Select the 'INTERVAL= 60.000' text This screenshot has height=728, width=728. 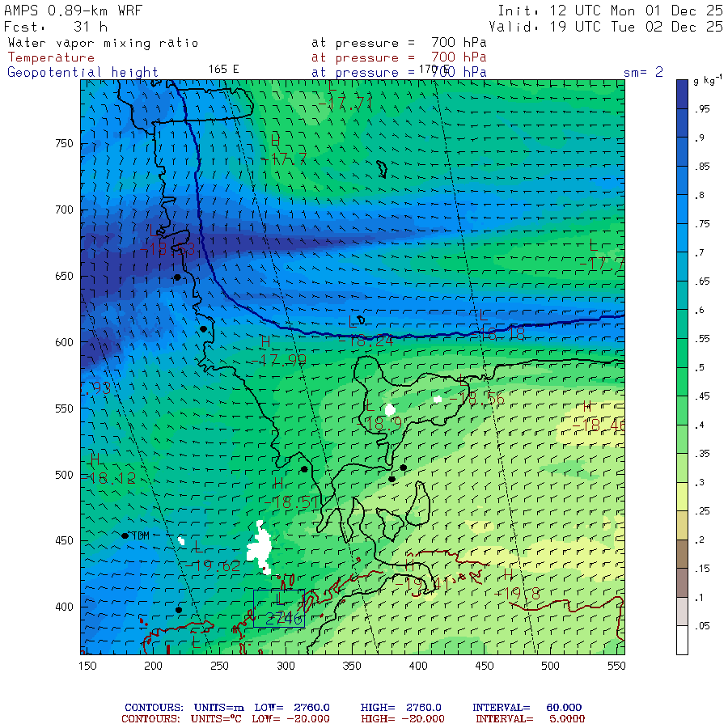click(x=527, y=708)
